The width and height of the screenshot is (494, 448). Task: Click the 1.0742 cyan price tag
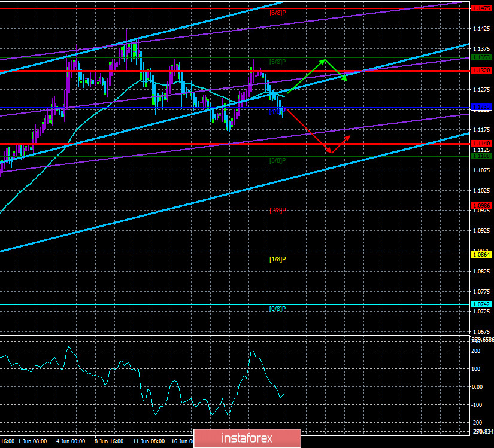481,304
